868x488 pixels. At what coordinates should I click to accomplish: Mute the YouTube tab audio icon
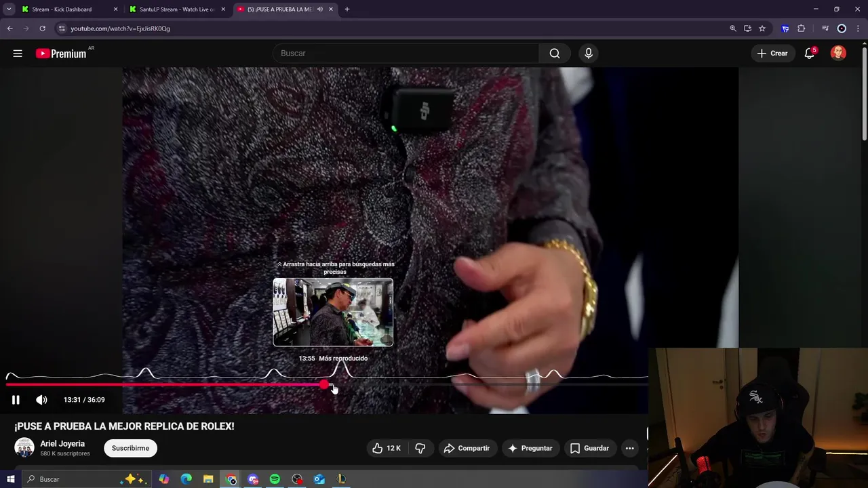pos(320,9)
